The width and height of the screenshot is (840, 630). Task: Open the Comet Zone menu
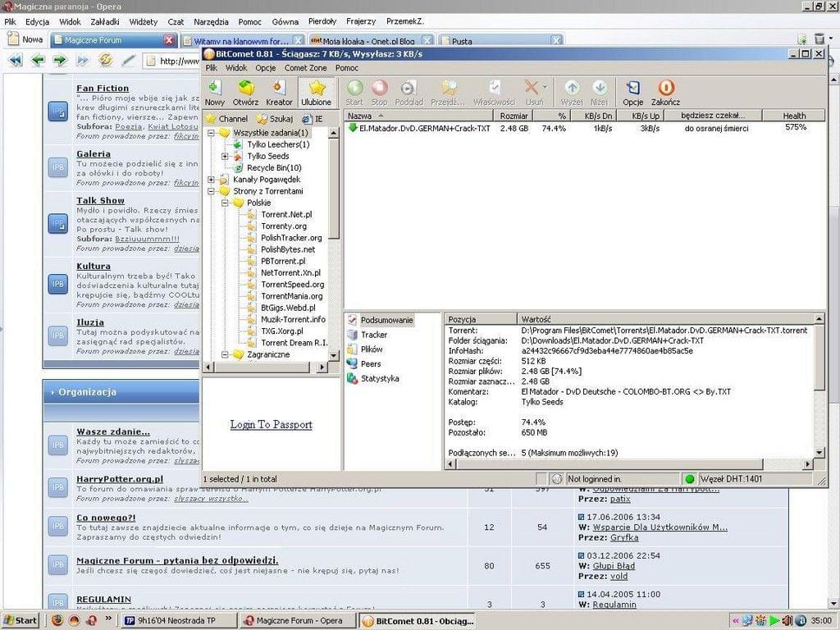click(305, 68)
